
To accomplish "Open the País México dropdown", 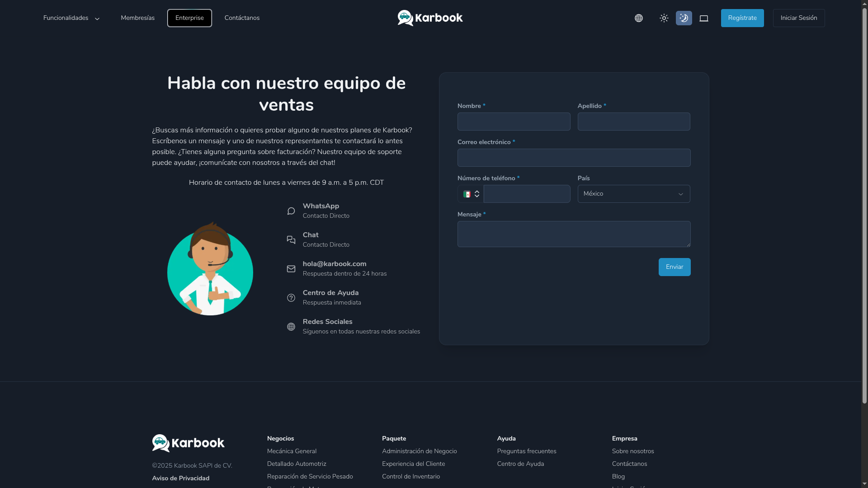I will [x=633, y=194].
